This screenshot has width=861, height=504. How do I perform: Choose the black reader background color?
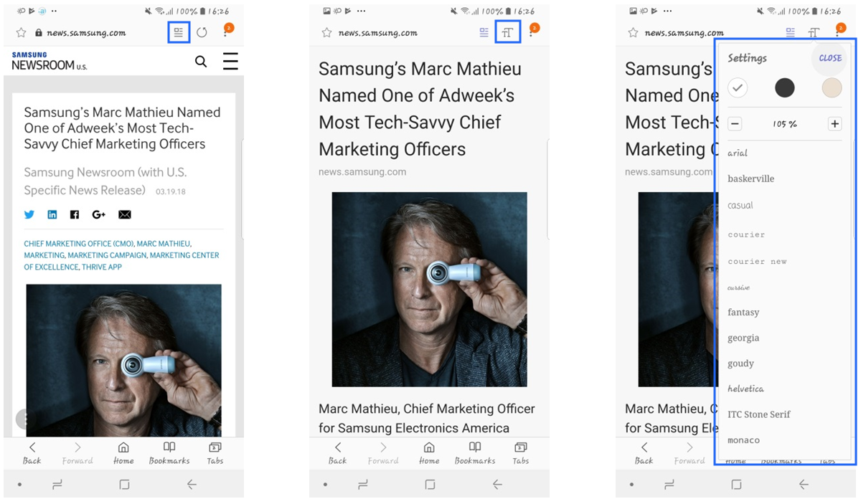coord(785,88)
